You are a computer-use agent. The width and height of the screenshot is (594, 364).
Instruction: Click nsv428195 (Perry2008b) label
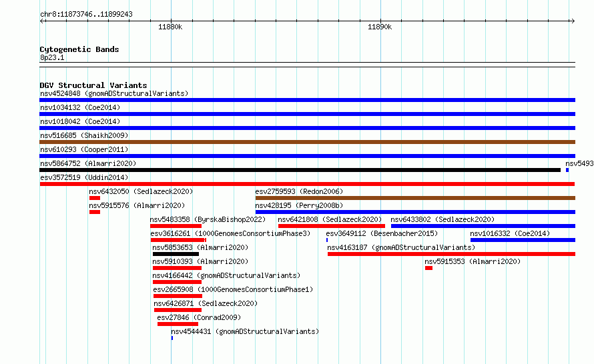299,205
